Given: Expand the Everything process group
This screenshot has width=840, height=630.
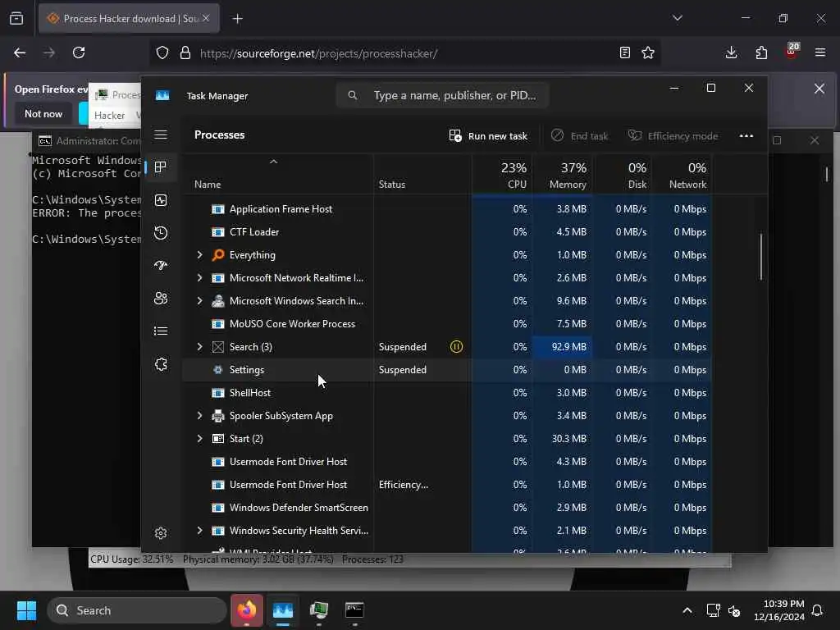Looking at the screenshot, I should pos(200,255).
